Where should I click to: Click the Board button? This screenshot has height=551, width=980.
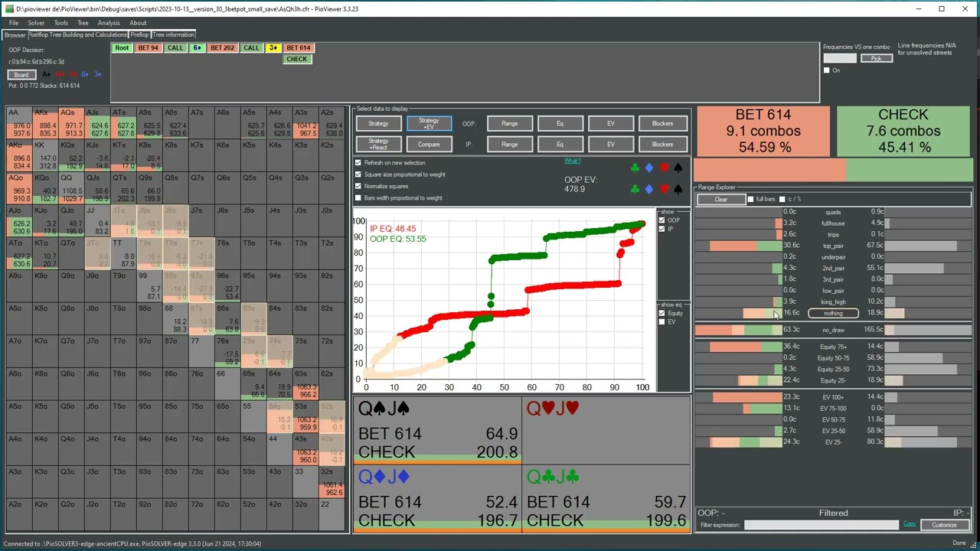(x=21, y=74)
